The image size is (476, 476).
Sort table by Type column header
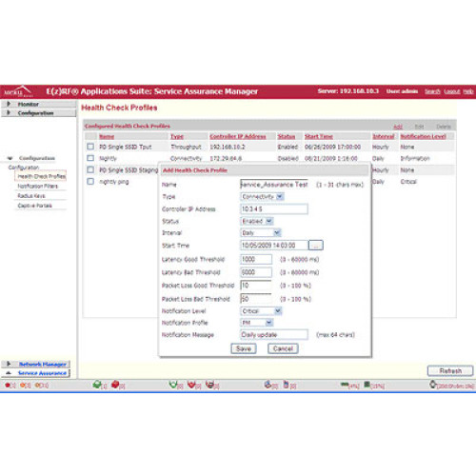177,136
